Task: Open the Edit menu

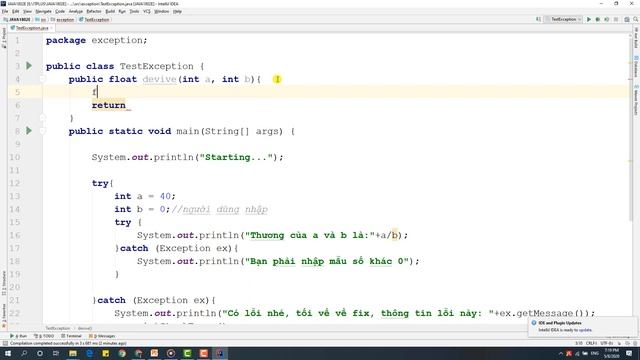Action: coord(16,11)
